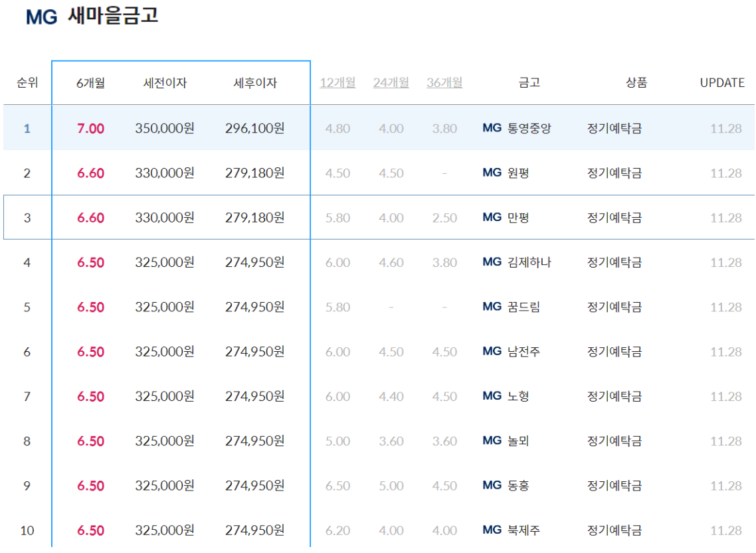Screen dimensions: 756x553
Task: Click 정기예탁금 product in 북제주 row
Action: (614, 530)
